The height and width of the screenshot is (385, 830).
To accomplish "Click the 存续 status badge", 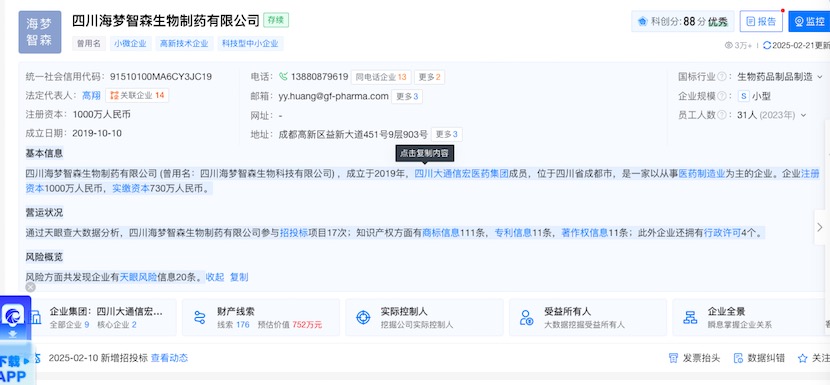I will [x=276, y=20].
